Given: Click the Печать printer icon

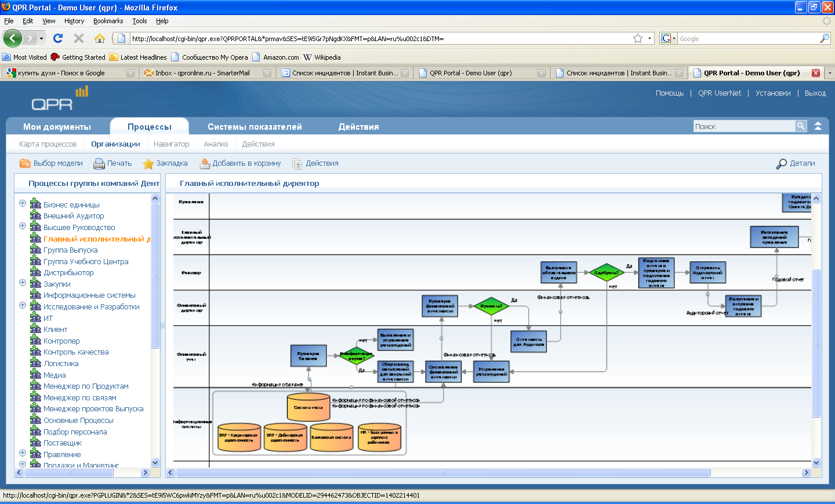Looking at the screenshot, I should pyautogui.click(x=99, y=163).
